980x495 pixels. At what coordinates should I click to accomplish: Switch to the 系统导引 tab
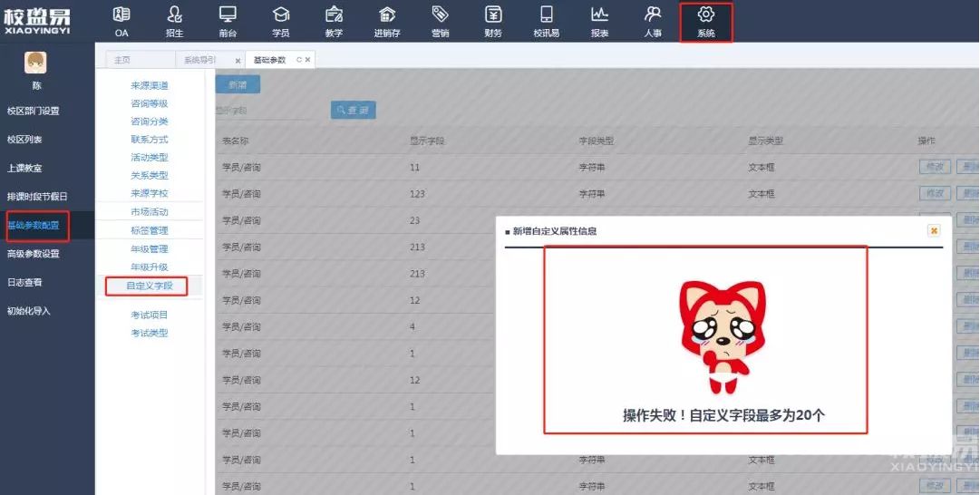pos(199,60)
